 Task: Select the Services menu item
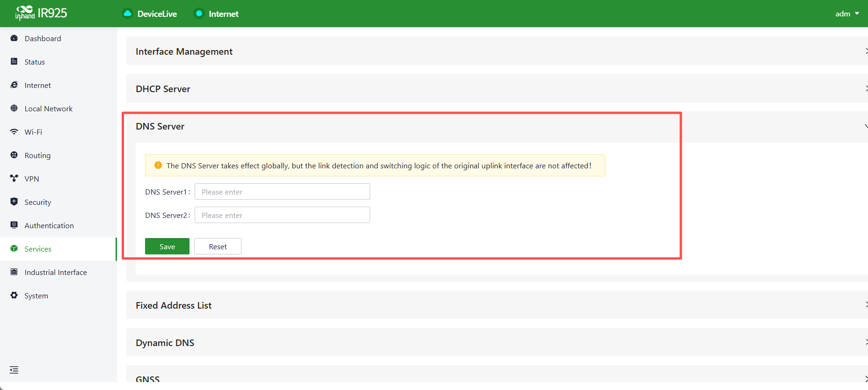tap(58, 249)
